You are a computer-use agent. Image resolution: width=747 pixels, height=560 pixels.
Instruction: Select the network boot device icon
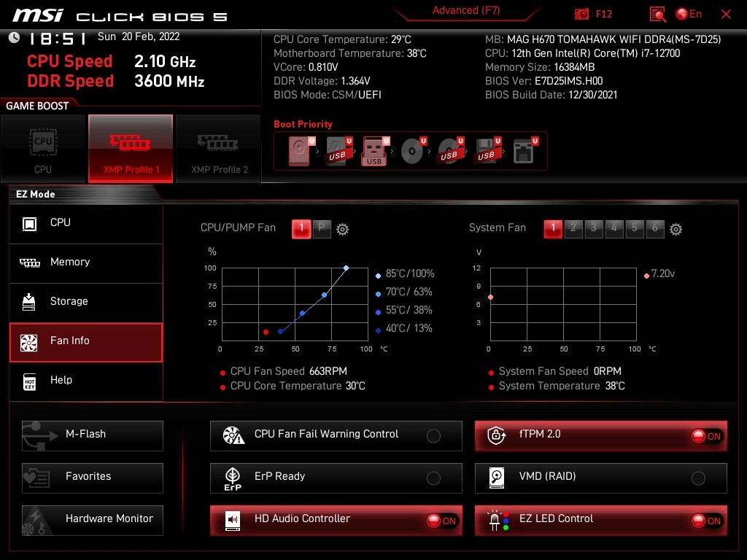525,151
